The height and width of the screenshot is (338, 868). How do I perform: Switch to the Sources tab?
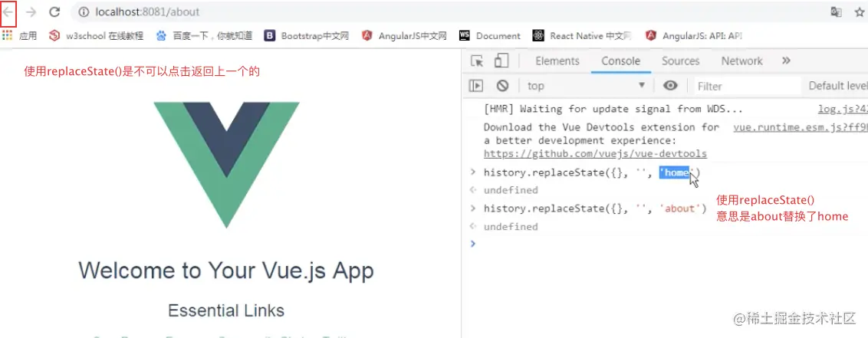[680, 61]
